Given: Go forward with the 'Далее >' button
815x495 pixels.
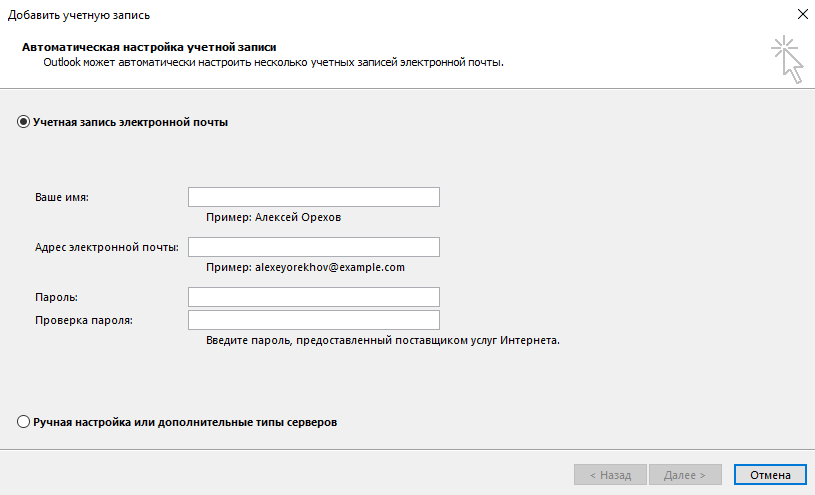Looking at the screenshot, I should [685, 475].
